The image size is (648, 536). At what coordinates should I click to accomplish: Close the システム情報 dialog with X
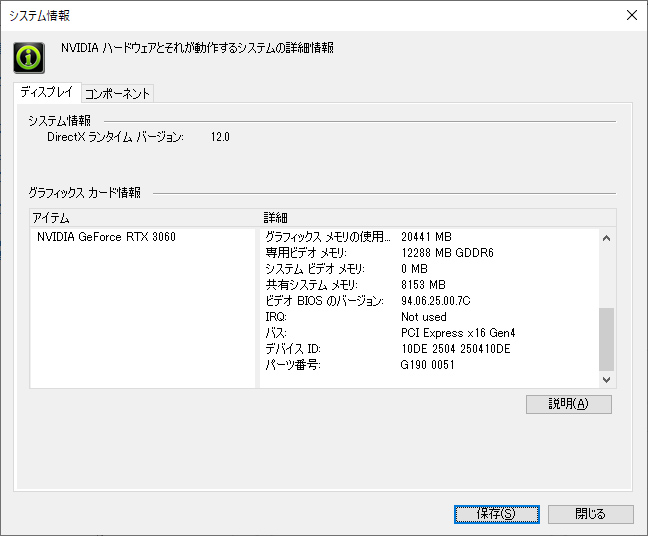[x=631, y=15]
